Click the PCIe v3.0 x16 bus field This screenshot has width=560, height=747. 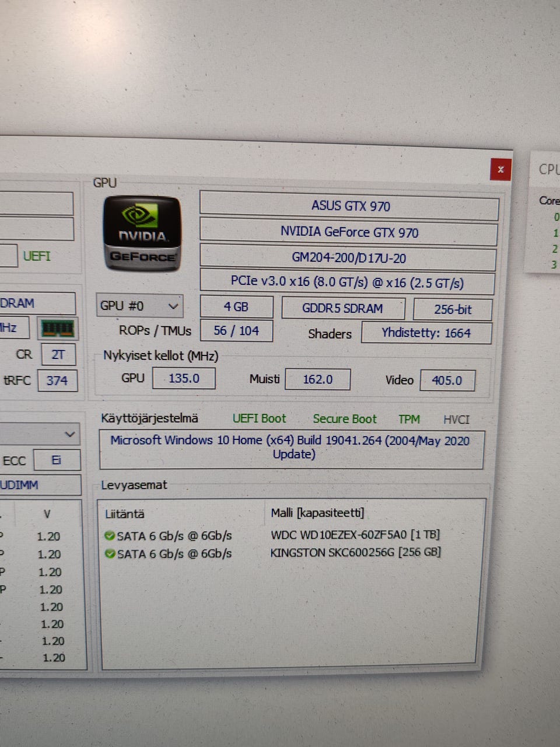(x=347, y=282)
